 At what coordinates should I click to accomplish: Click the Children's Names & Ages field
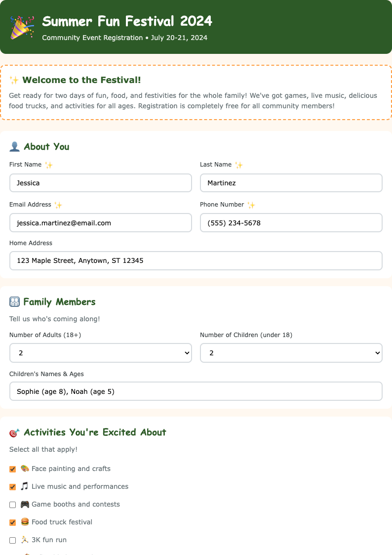[196, 391]
